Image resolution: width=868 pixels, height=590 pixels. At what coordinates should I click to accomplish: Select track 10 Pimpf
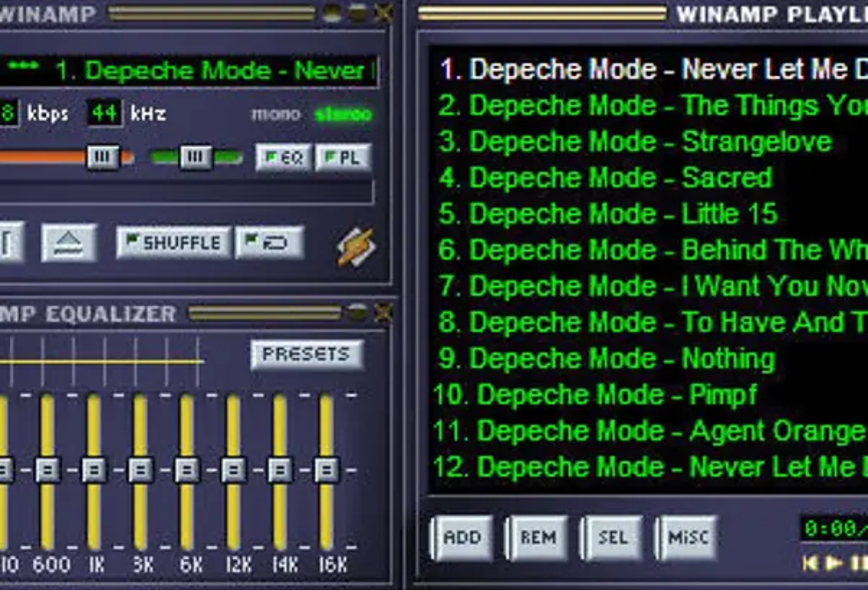[649, 395]
